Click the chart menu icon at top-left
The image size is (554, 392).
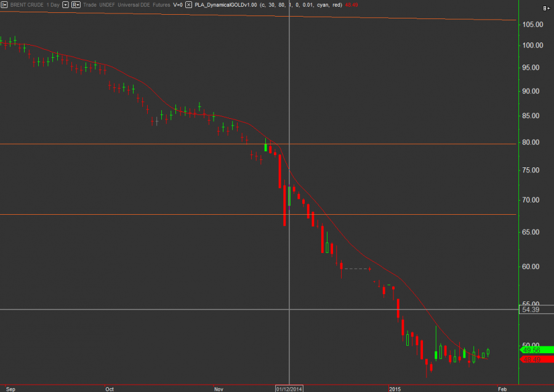(x=4, y=4)
